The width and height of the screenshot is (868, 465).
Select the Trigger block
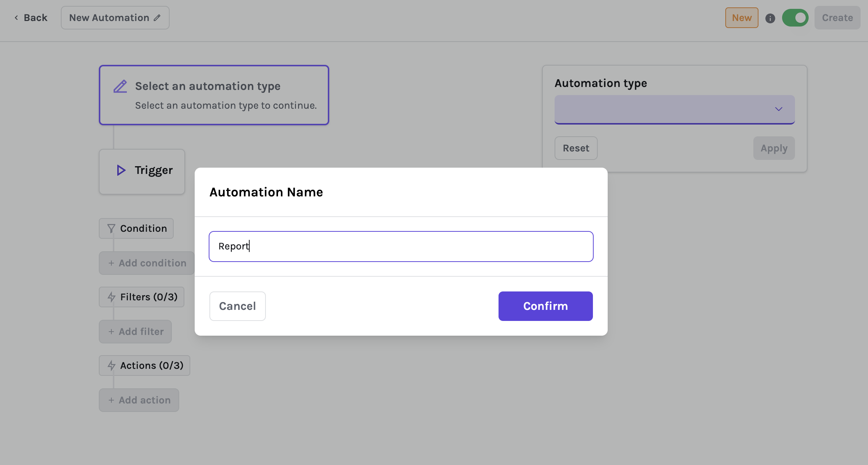coord(142,171)
